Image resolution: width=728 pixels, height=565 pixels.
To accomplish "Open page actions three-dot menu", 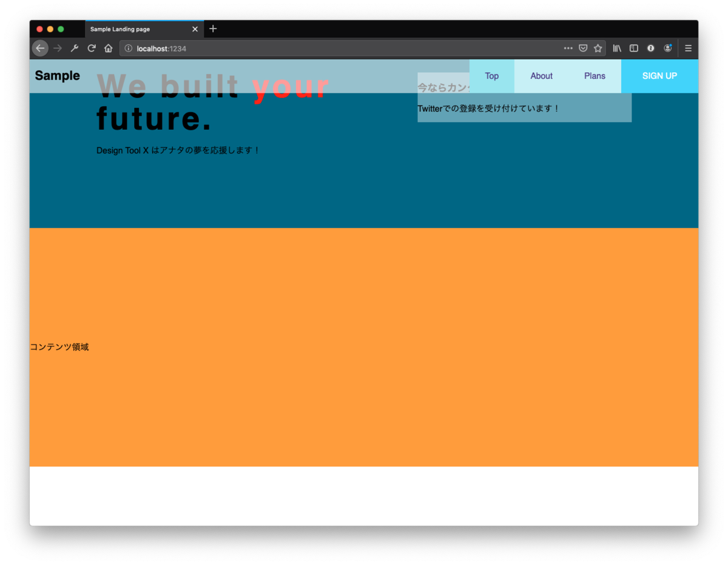I will click(x=568, y=49).
